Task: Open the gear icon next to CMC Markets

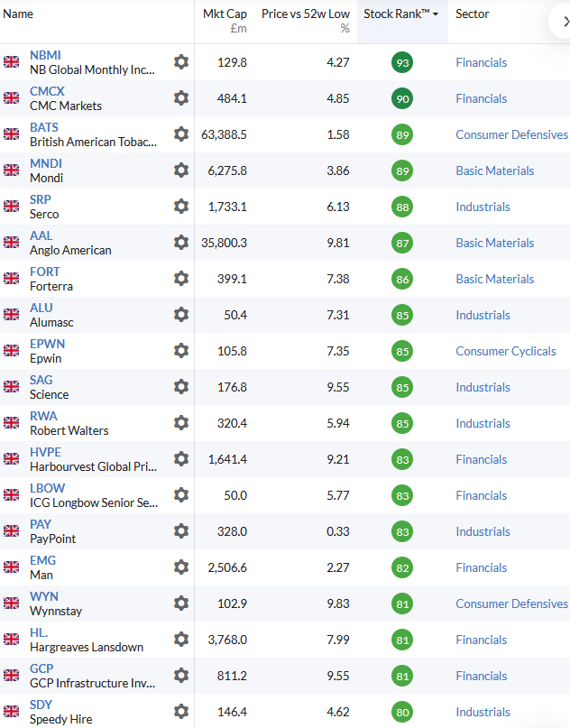Action: (x=181, y=98)
